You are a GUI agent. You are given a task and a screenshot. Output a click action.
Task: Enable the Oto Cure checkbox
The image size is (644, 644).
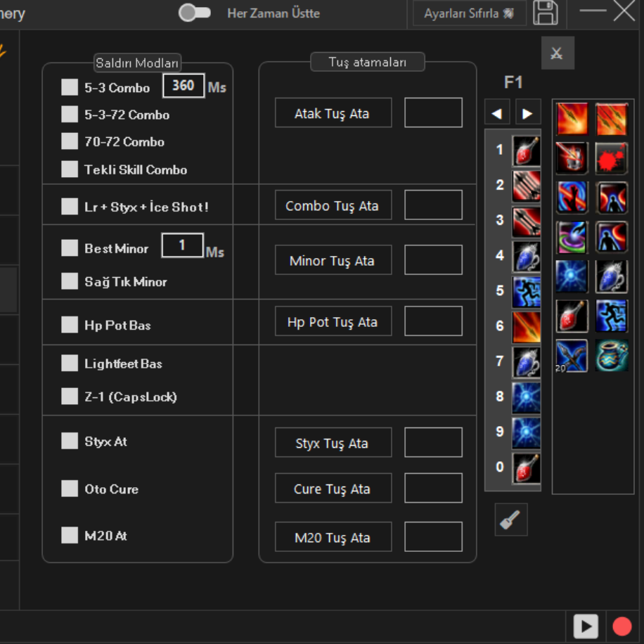click(x=70, y=489)
